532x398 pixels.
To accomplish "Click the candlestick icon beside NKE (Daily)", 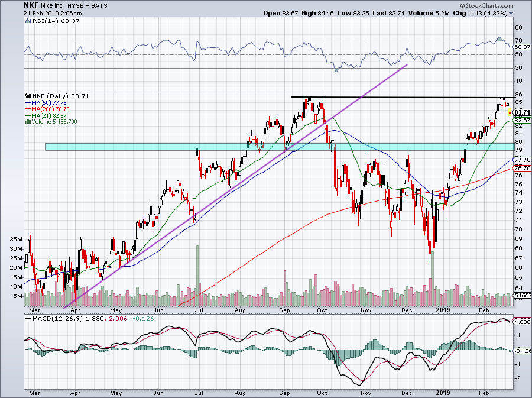I will (28, 96).
